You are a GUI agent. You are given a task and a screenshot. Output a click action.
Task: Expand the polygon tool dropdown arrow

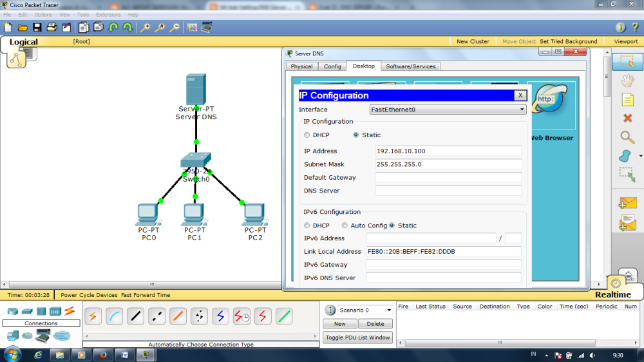(x=640, y=156)
